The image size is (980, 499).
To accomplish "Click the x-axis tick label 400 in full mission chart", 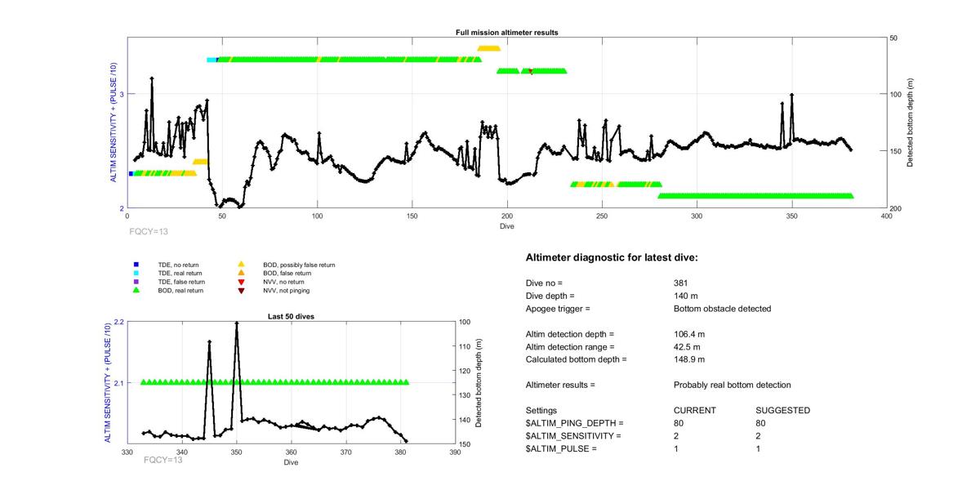I will click(887, 216).
